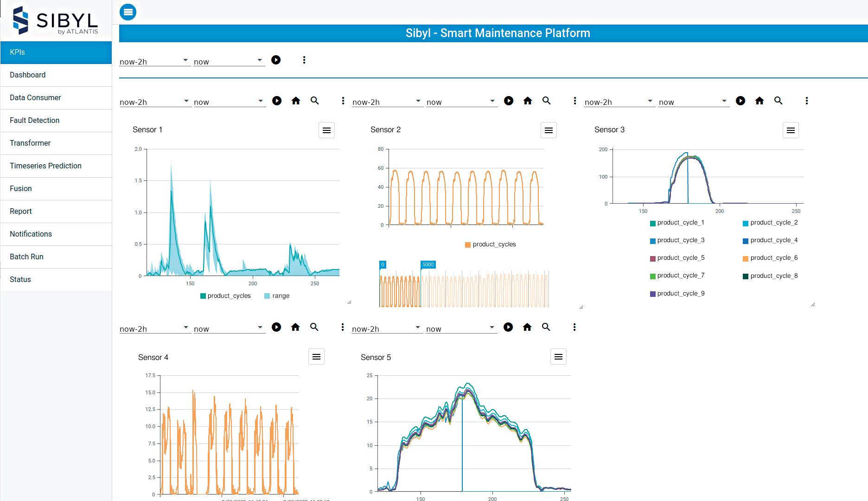868x501 pixels.
Task: Toggle the sidebar with the round hamburger button
Action: click(x=128, y=12)
